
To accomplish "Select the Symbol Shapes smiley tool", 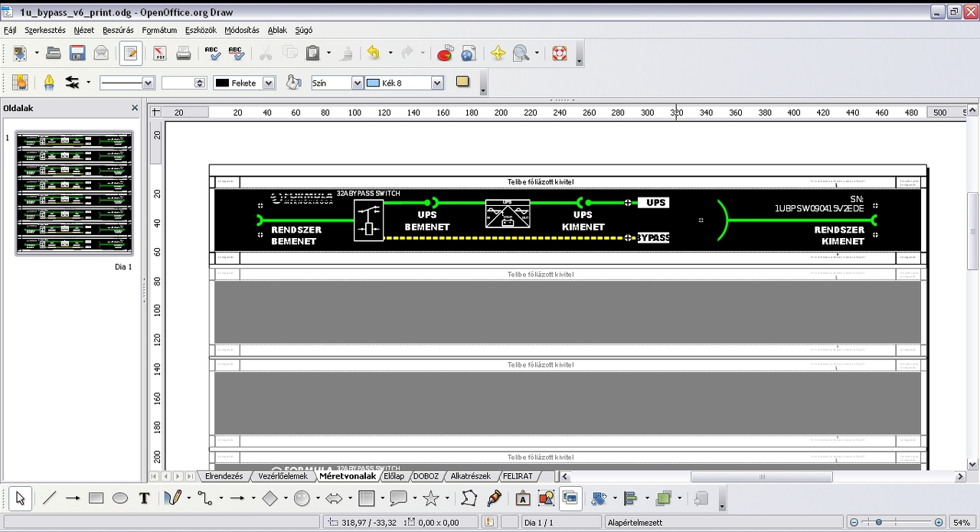I will (302, 498).
